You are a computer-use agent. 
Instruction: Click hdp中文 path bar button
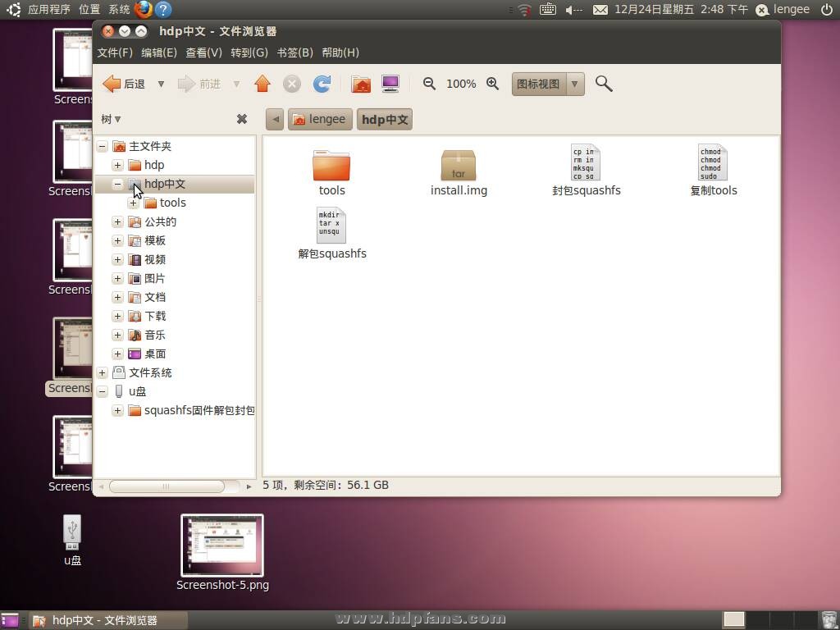click(x=385, y=120)
